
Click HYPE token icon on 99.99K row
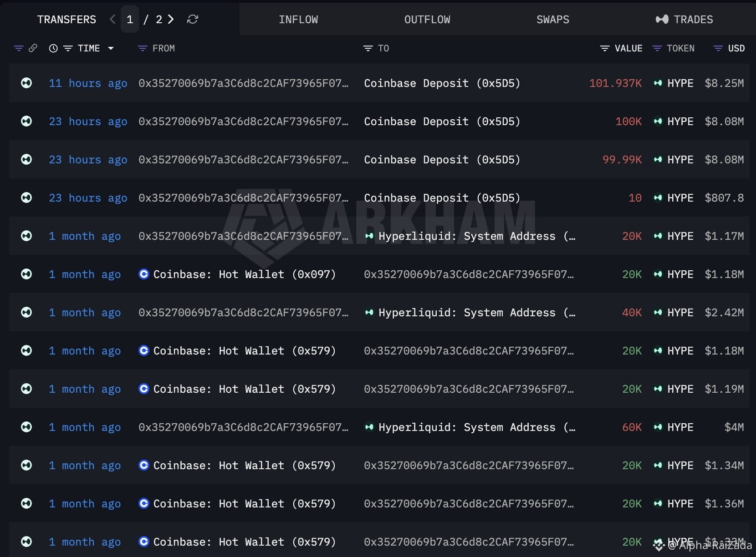658,159
